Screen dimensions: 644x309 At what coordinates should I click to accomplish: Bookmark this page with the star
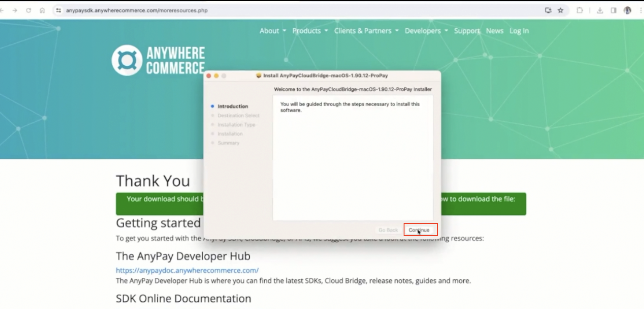pos(561,10)
